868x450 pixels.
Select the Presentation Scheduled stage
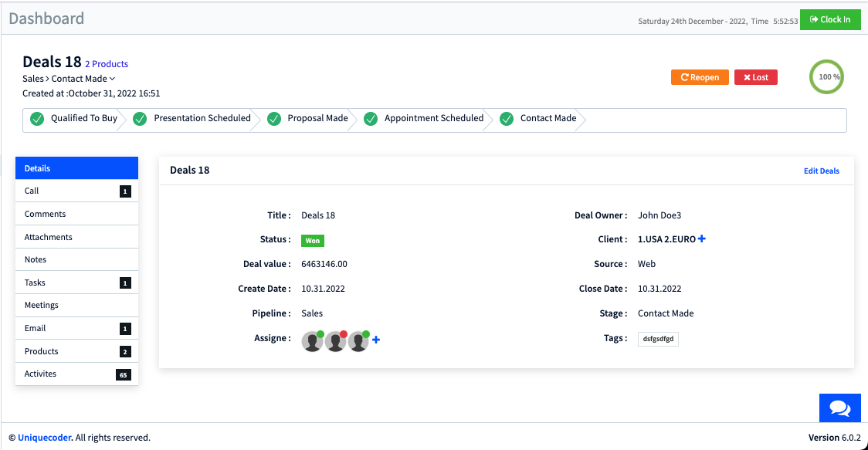pyautogui.click(x=202, y=118)
